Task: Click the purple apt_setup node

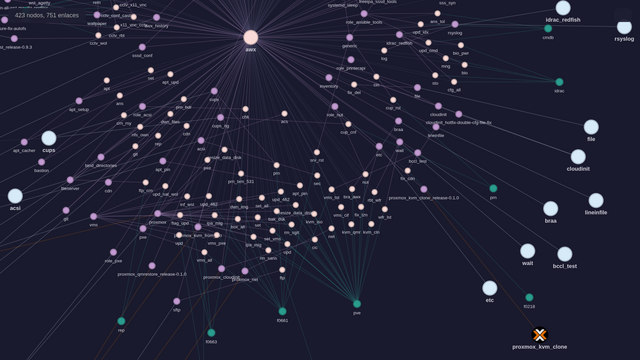Action: (79, 101)
